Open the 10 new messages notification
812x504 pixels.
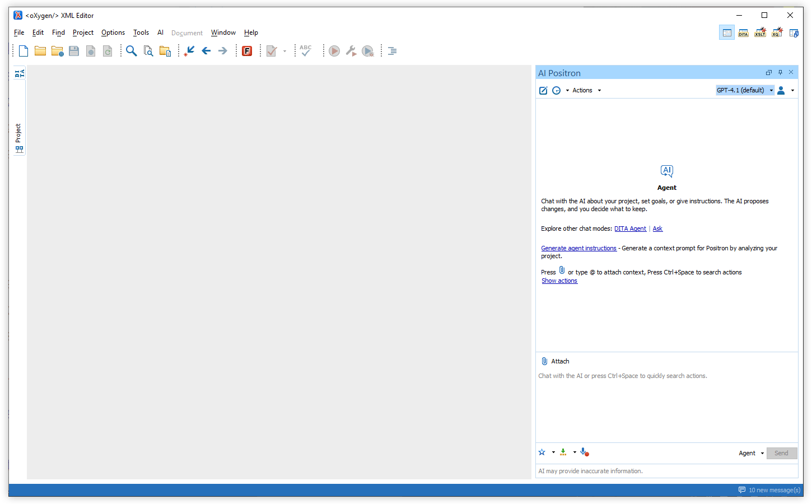point(770,490)
